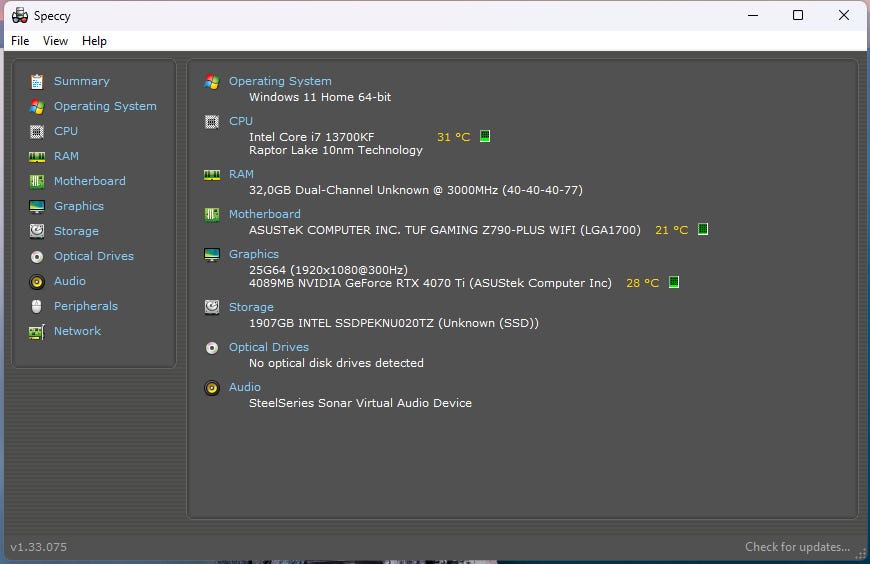The width and height of the screenshot is (870, 564).
Task: Click the RAM stick icon in summary panel
Action: [212, 175]
